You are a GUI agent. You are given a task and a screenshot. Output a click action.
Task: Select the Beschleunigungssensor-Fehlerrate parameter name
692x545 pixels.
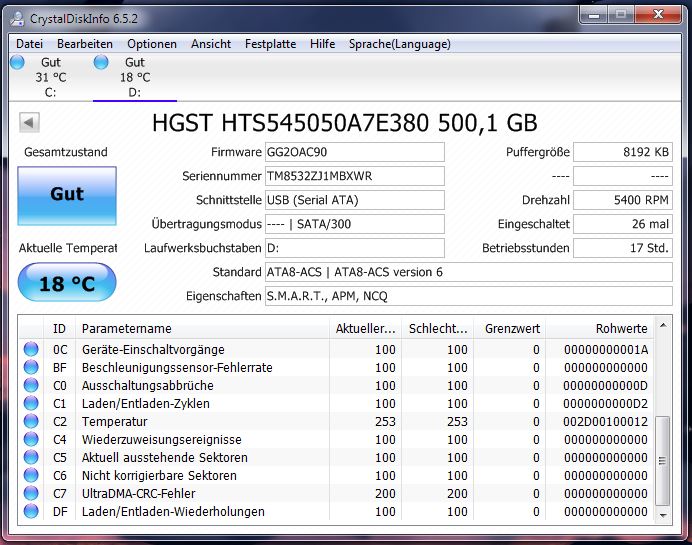point(177,368)
